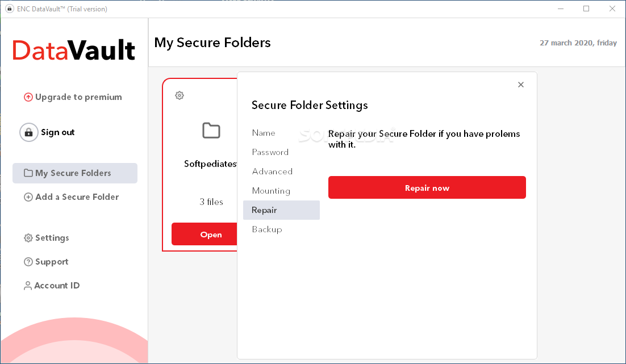The image size is (626, 364).
Task: Maximize the DataVault window
Action: [x=586, y=9]
